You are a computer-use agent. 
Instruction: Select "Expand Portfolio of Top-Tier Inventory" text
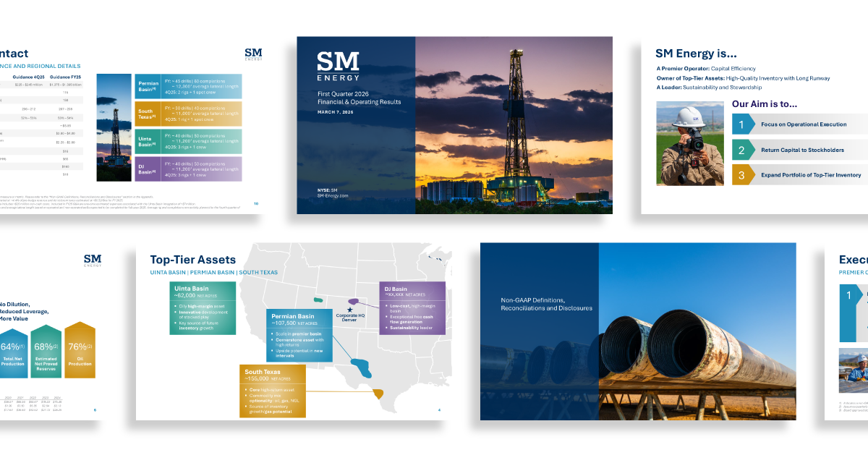click(x=811, y=175)
